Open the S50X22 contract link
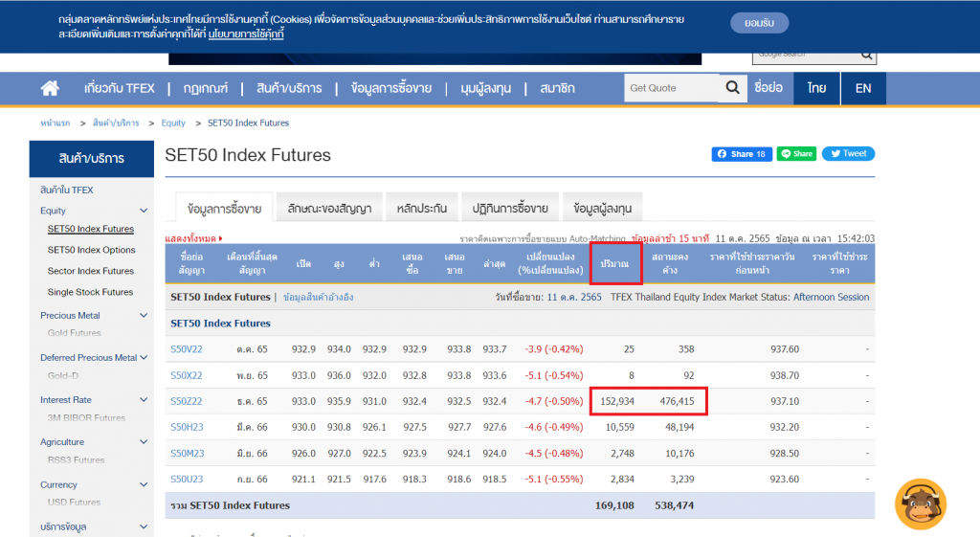The width and height of the screenshot is (980, 537). (x=187, y=376)
